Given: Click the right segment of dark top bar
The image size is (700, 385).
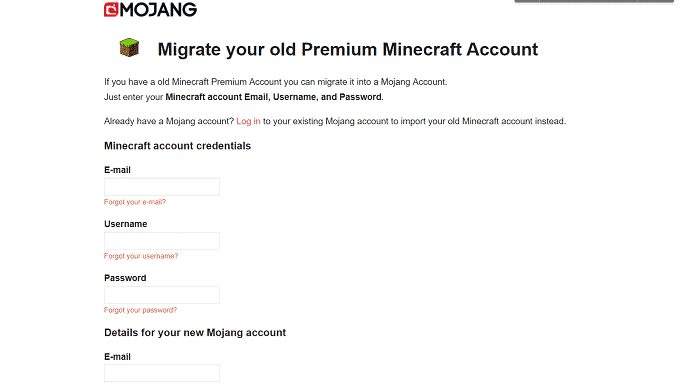Looking at the screenshot, I should coord(656,1).
